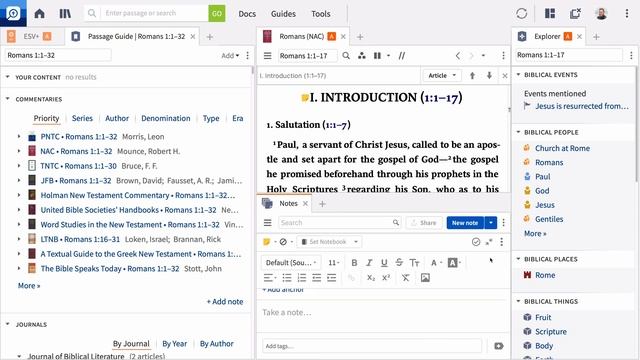The width and height of the screenshot is (640, 360).
Task: Open the Layouts icon
Action: pos(550,13)
